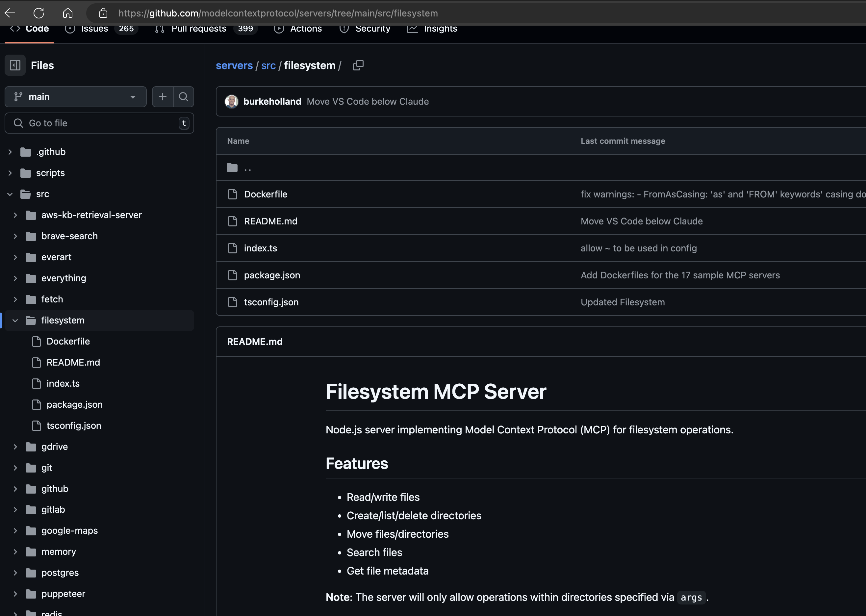Switch to the Insights tab

coord(432,29)
